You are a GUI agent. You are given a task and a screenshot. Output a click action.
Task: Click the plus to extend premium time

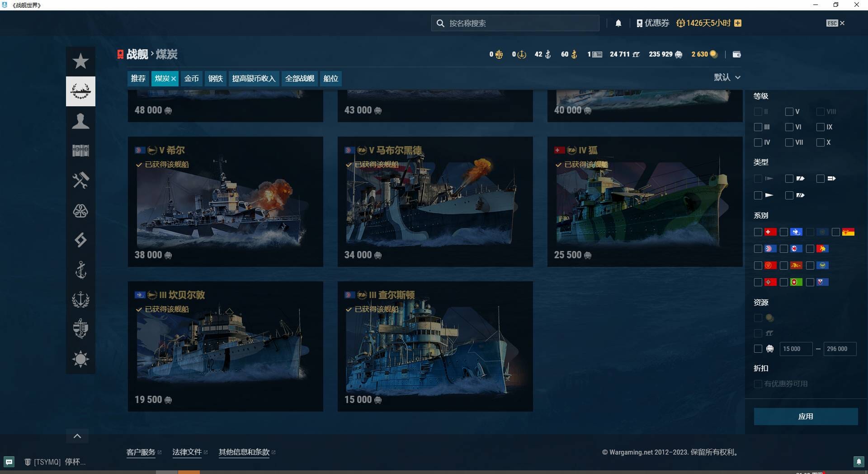[x=738, y=23]
